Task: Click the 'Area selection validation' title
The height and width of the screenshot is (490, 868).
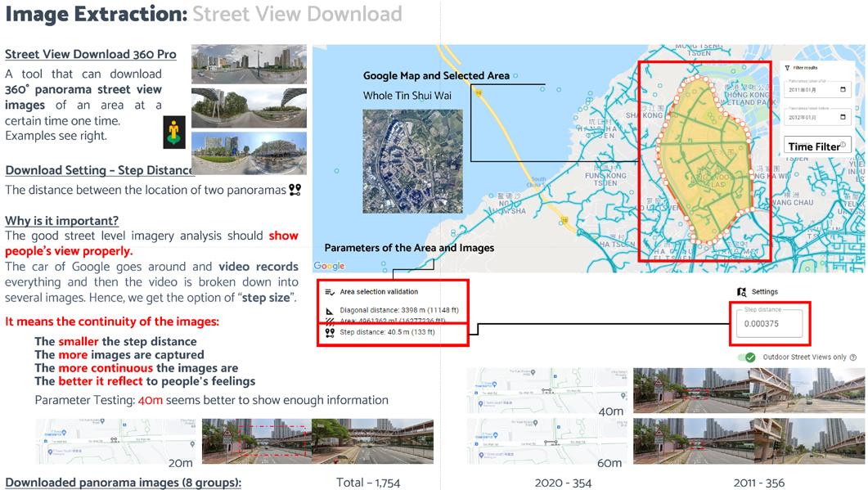Action: (x=379, y=292)
